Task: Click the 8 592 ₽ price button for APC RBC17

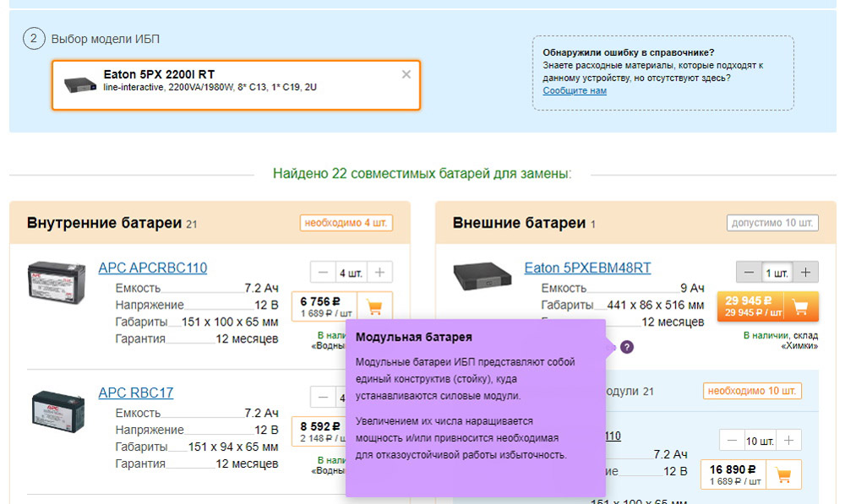Action: pyautogui.click(x=320, y=431)
